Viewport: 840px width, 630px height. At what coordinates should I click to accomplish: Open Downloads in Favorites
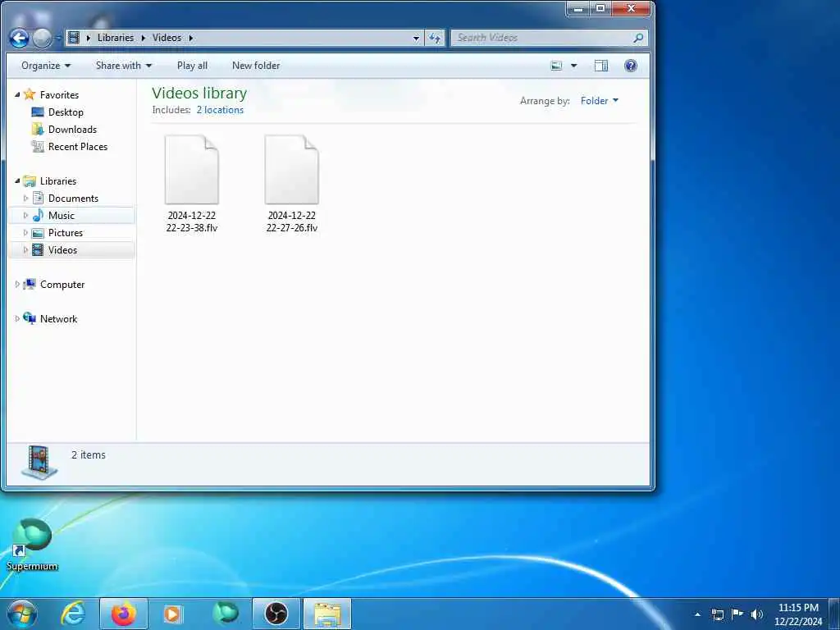tap(72, 129)
